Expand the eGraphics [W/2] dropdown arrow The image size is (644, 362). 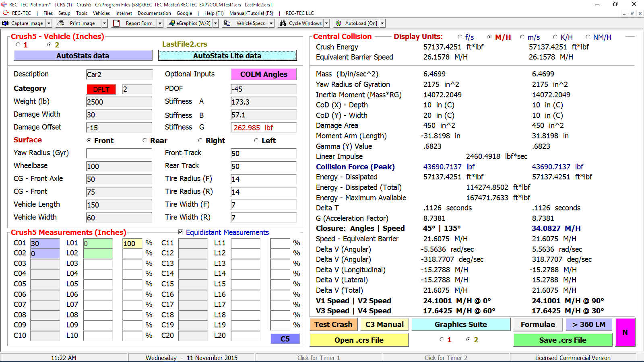tap(215, 23)
